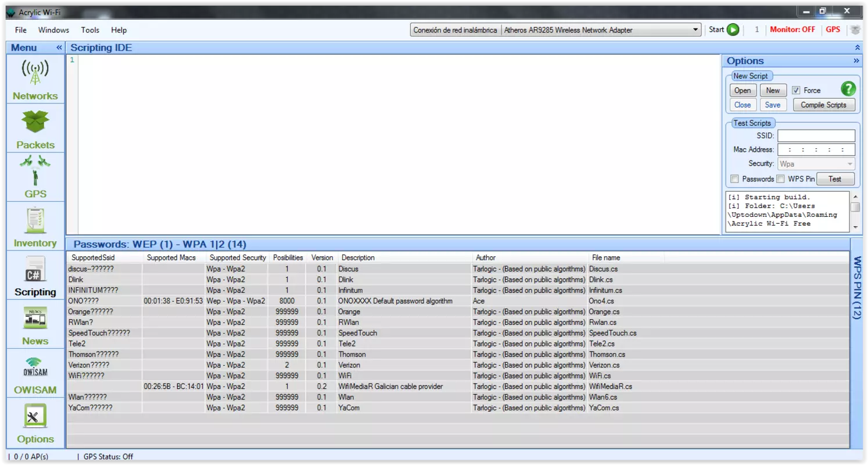
Task: Toggle the red GPS indicator
Action: (833, 30)
